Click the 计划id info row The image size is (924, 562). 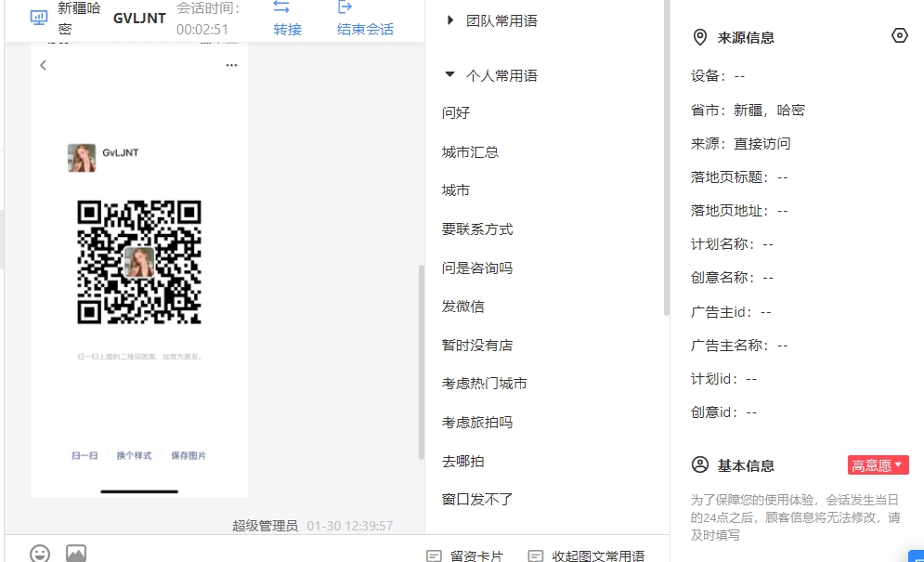click(723, 379)
